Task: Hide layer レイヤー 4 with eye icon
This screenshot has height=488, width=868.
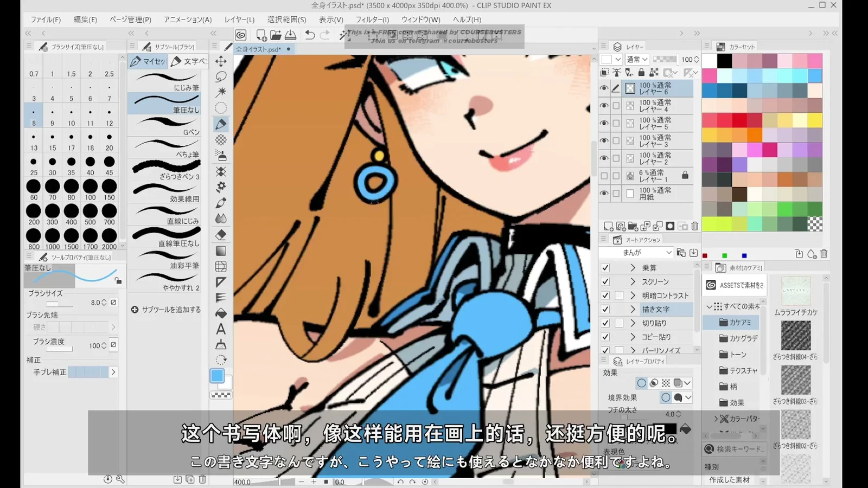Action: click(x=604, y=106)
